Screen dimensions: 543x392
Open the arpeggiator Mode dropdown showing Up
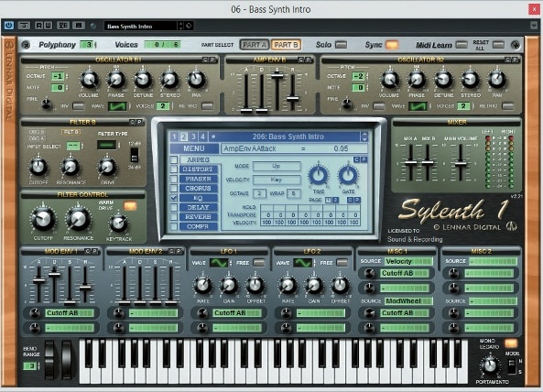point(277,166)
